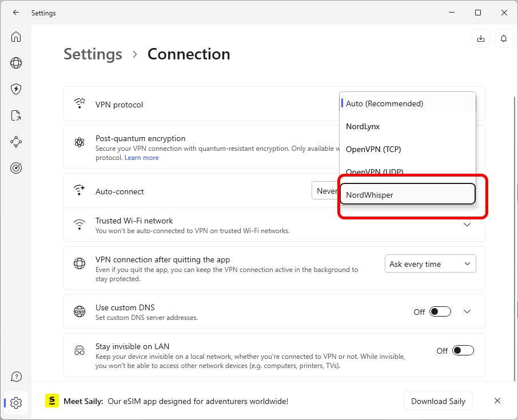Click the Use custom DNS heading

[x=125, y=307]
